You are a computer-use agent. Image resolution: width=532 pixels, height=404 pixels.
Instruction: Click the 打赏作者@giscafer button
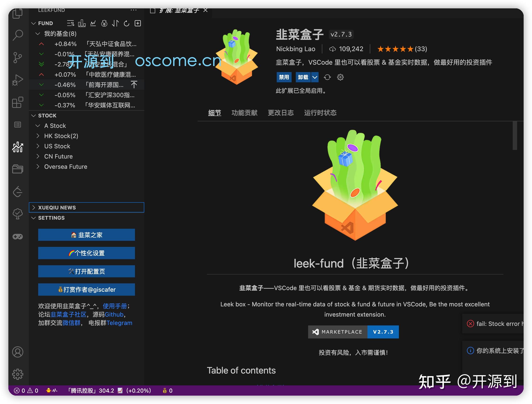[86, 290]
